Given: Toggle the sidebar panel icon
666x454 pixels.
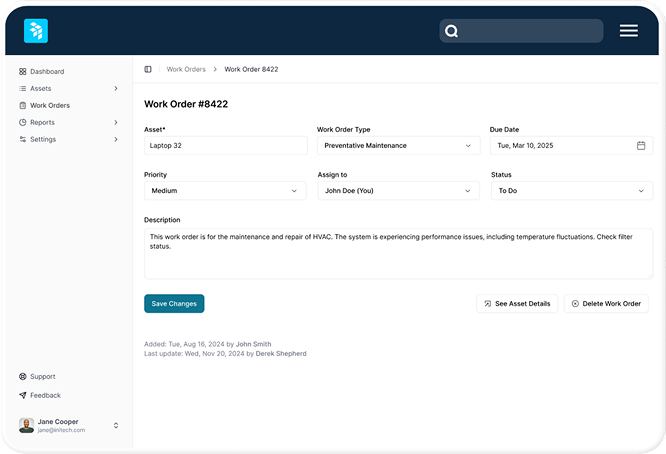Looking at the screenshot, I should click(x=148, y=69).
